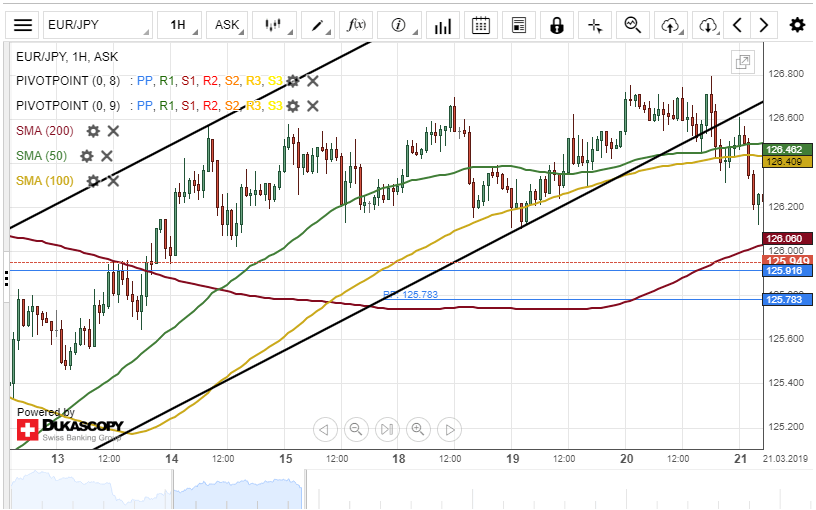Screen dimensions: 816x510
Task: Open SMA (50) indicator settings
Action: pyautogui.click(x=87, y=156)
